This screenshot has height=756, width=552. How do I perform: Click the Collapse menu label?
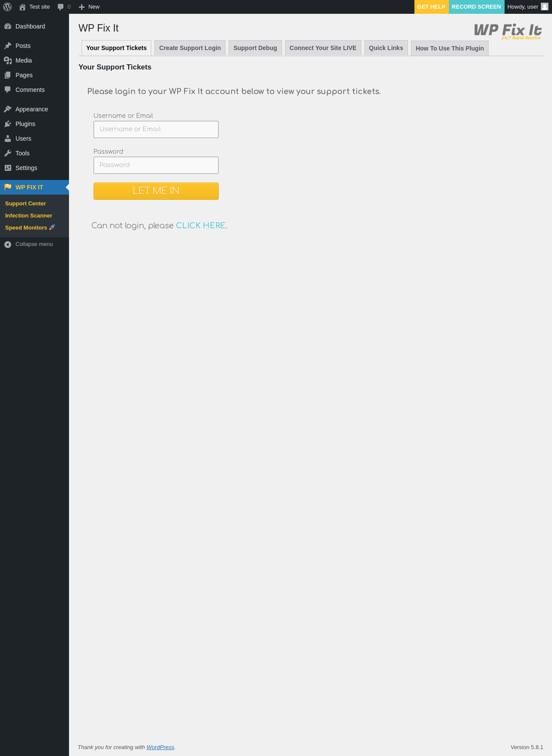[x=34, y=244]
